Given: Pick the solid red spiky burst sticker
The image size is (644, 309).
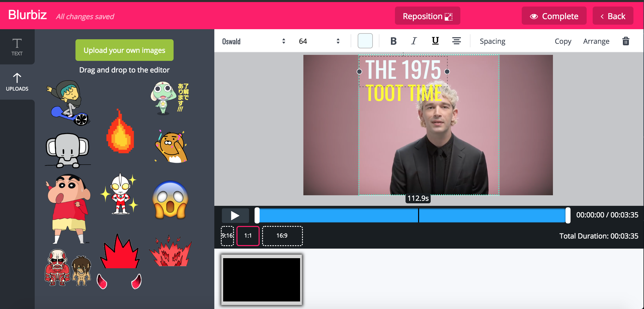Looking at the screenshot, I should [119, 251].
